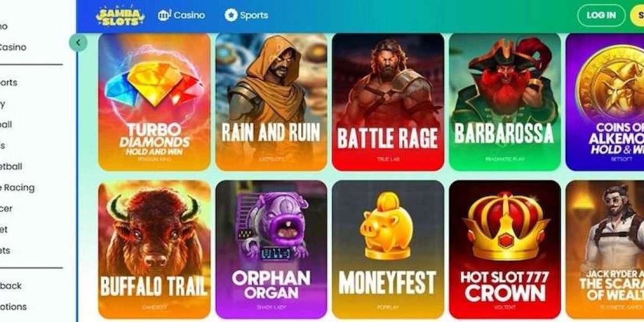Open the Turbo Diamonds Hold and Win game

coord(155,102)
